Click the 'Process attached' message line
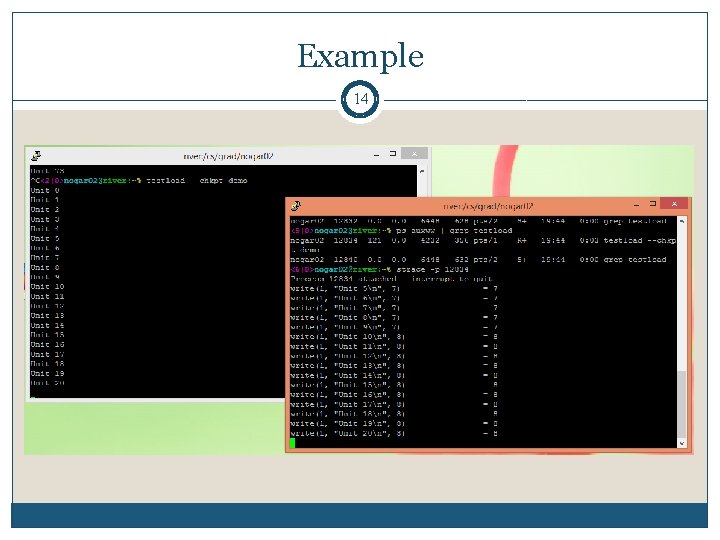720x540 pixels. click(x=391, y=279)
